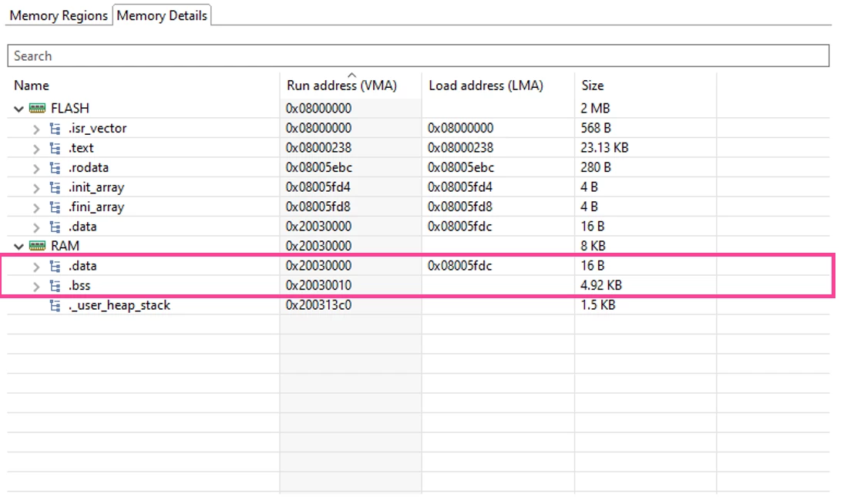Select the .isr_vector row label
Image resolution: width=847 pixels, height=504 pixels.
[x=97, y=128]
